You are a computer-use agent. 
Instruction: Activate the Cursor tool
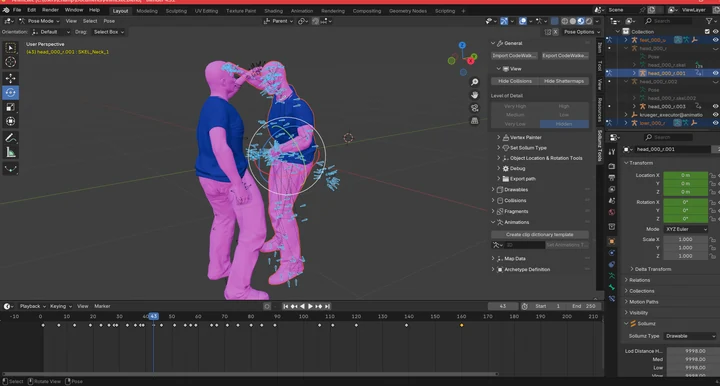pos(10,62)
